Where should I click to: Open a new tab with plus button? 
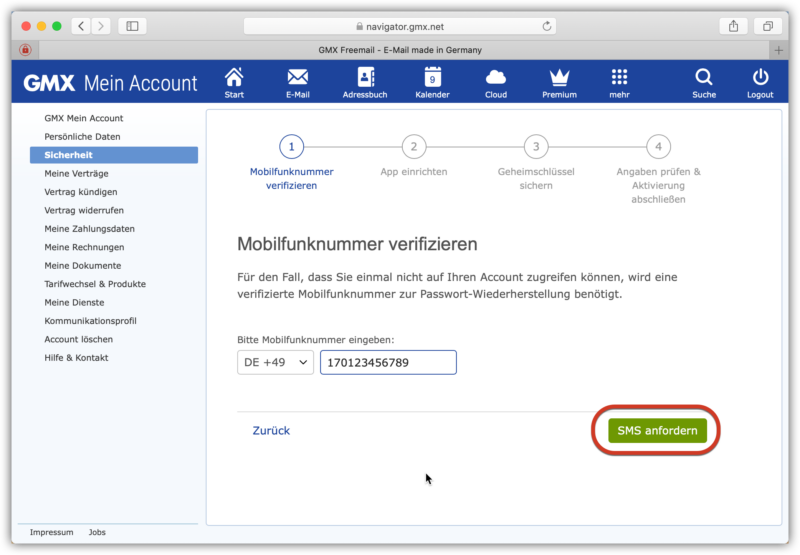[x=779, y=50]
